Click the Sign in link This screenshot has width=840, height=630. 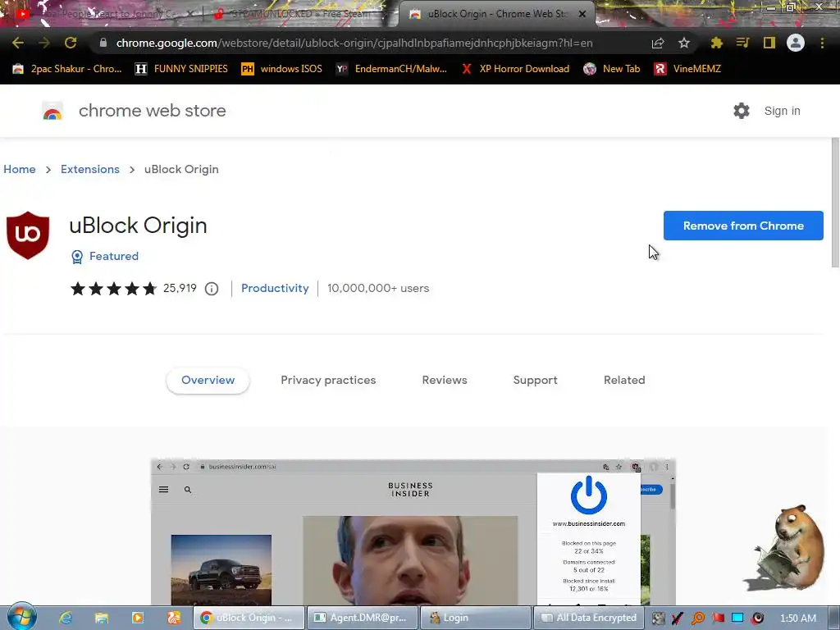[x=782, y=111]
